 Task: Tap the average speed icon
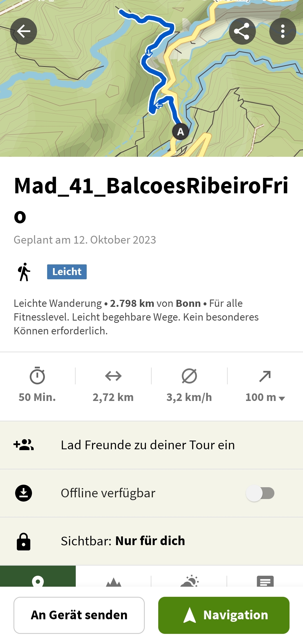189,376
